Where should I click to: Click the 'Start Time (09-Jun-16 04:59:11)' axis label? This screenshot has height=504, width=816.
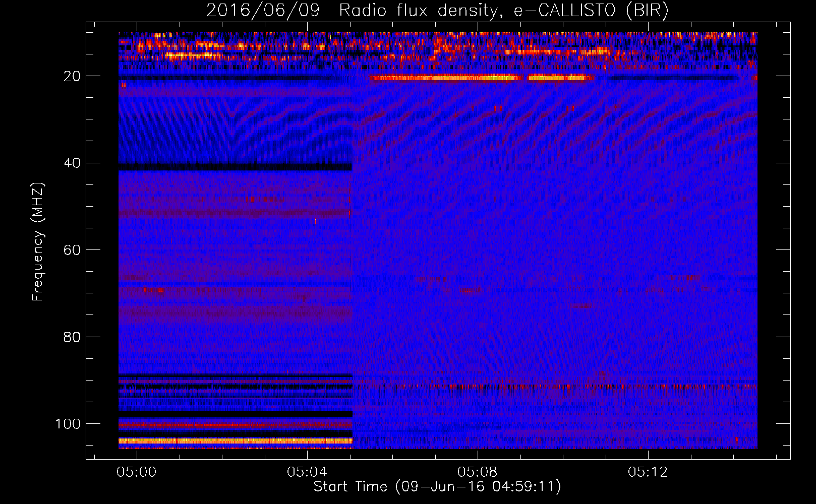[437, 487]
